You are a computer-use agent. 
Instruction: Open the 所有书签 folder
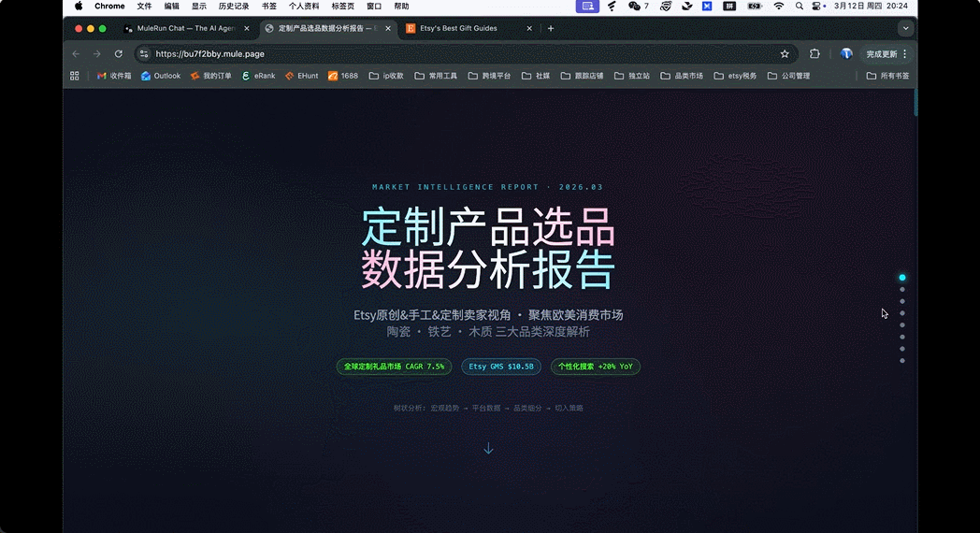(887, 76)
